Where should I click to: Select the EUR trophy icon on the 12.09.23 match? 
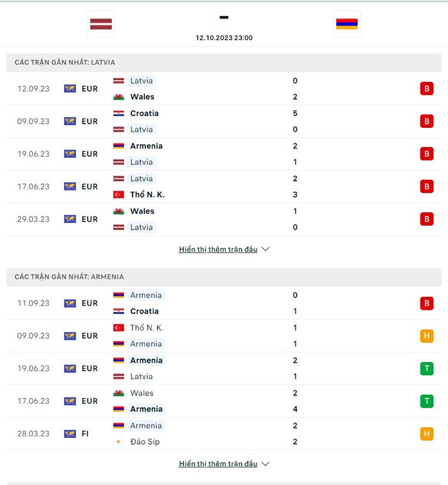point(70,88)
